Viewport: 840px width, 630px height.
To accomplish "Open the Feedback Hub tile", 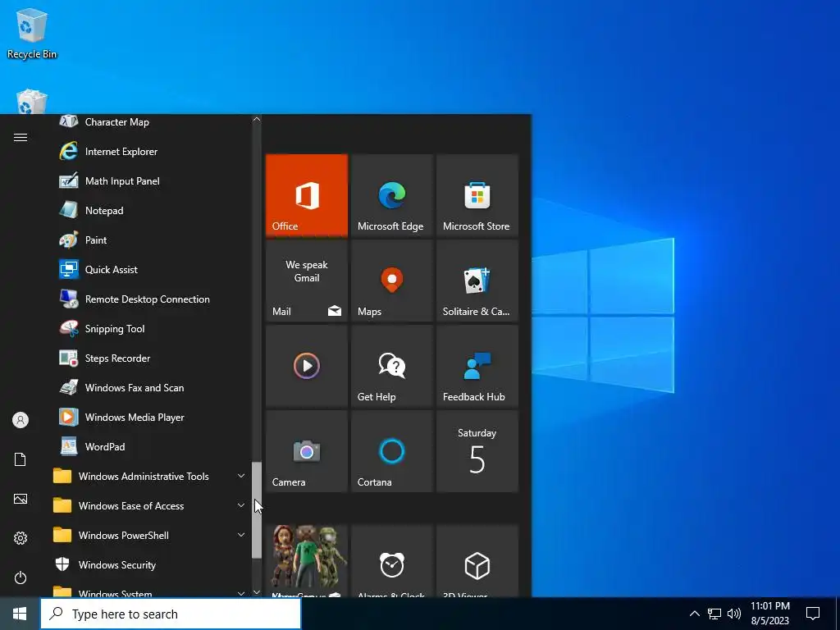I will pos(477,365).
